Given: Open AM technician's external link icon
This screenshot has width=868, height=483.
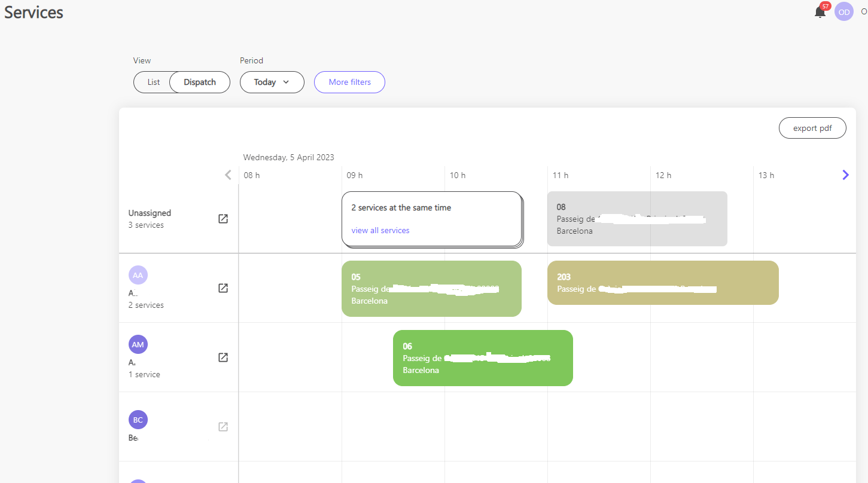Looking at the screenshot, I should 223,357.
